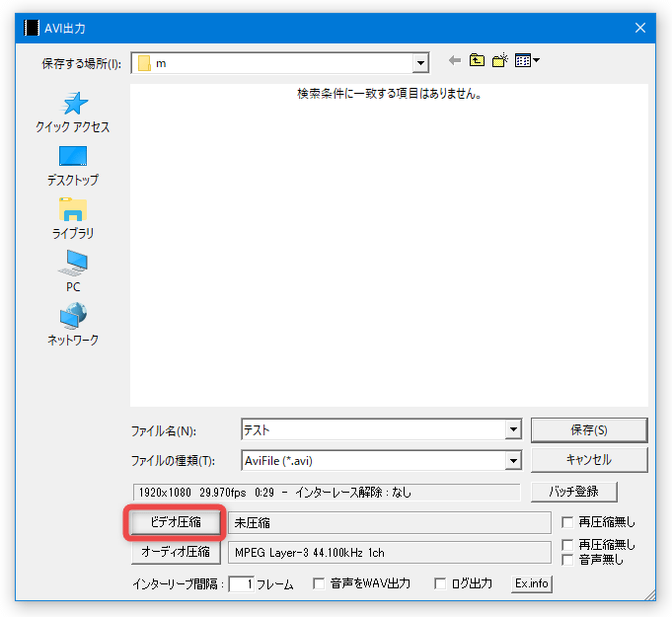The width and height of the screenshot is (672, 617).
Task: Open Quick Access (クイック アクセス) location
Action: pos(72,113)
